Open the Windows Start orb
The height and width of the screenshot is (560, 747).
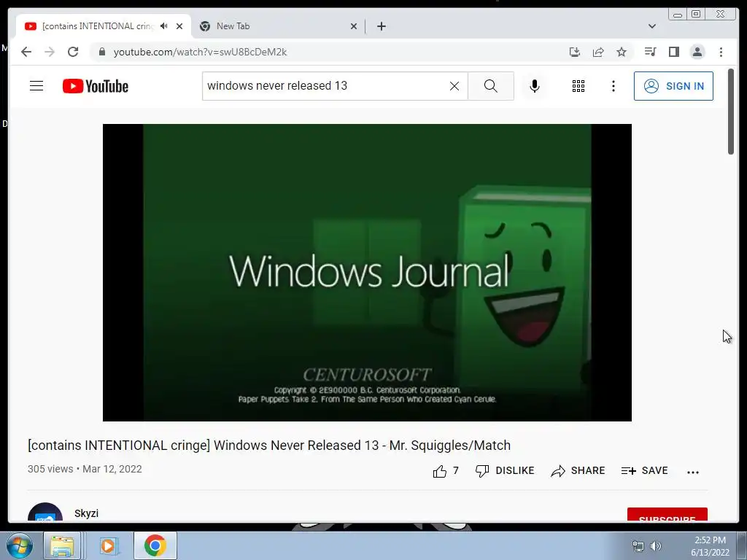(19, 545)
